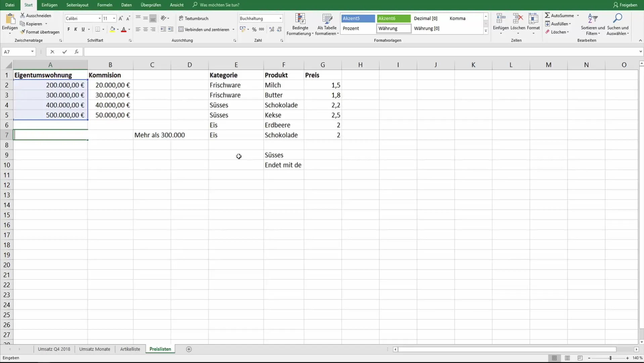Apply the red font color A
Image resolution: width=644 pixels, height=363 pixels.
124,30
